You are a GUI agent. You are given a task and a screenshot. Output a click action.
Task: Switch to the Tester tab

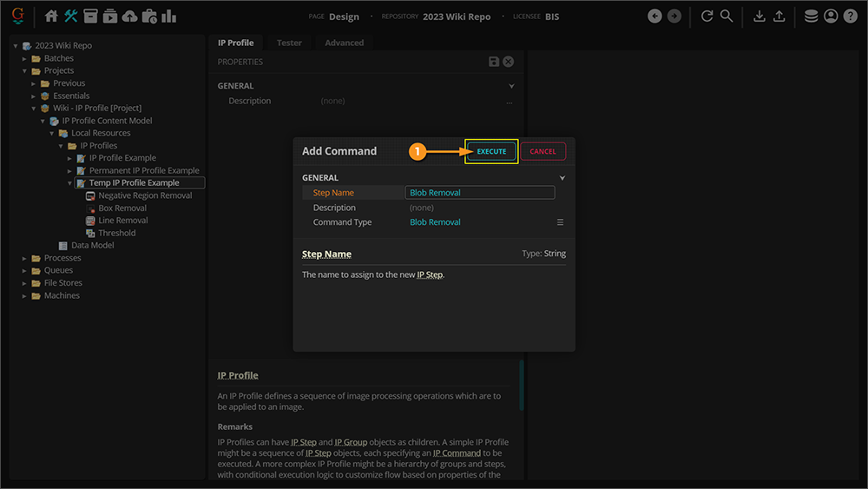pos(289,43)
